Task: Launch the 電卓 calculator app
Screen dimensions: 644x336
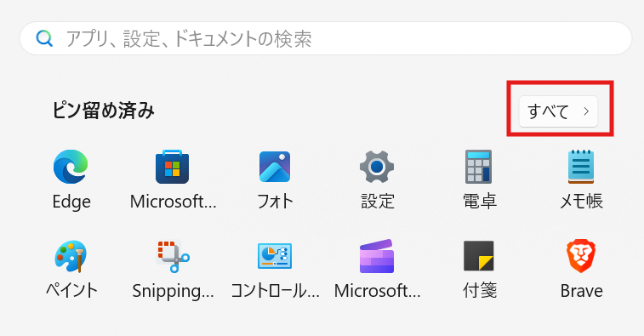Action: click(x=478, y=167)
